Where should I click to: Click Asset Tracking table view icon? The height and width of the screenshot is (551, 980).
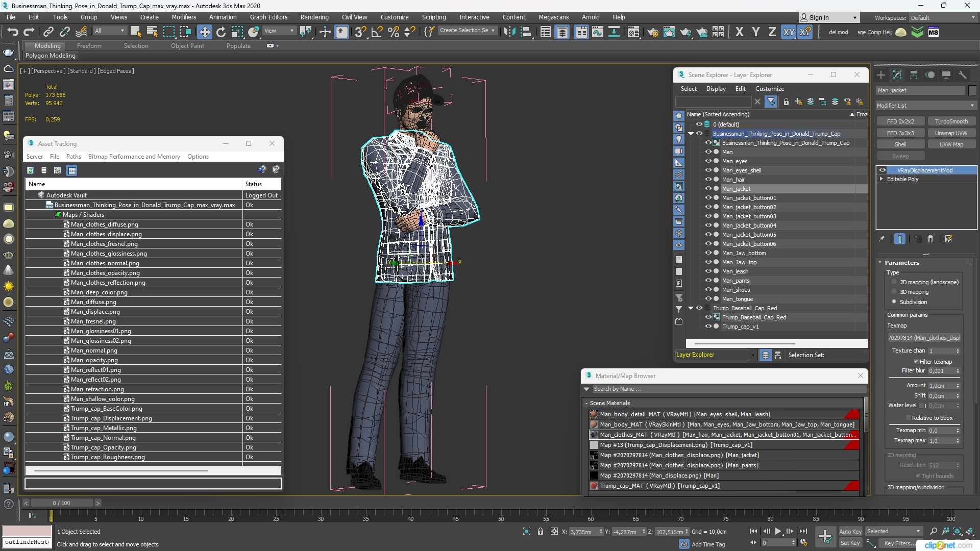pos(72,170)
